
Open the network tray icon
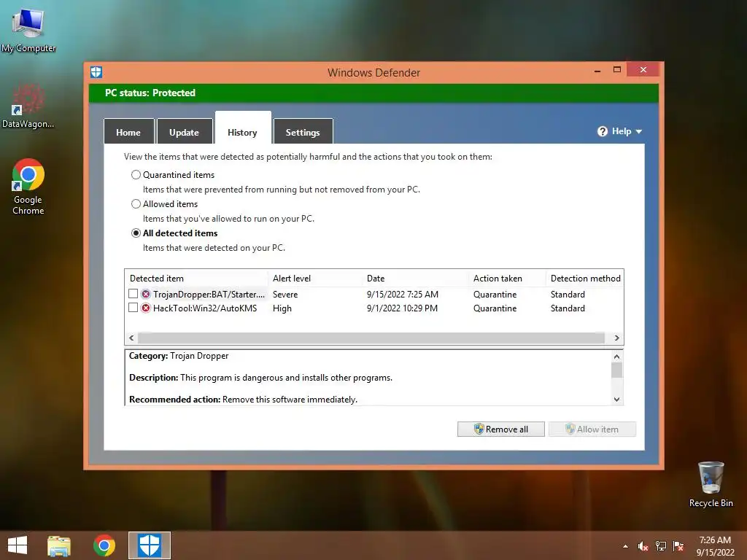click(x=661, y=546)
